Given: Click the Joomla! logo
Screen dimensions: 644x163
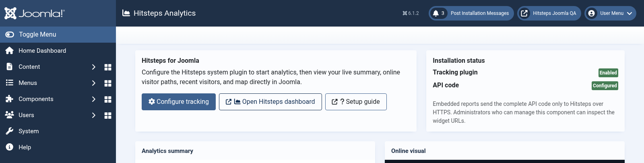Looking at the screenshot, I should coord(35,13).
